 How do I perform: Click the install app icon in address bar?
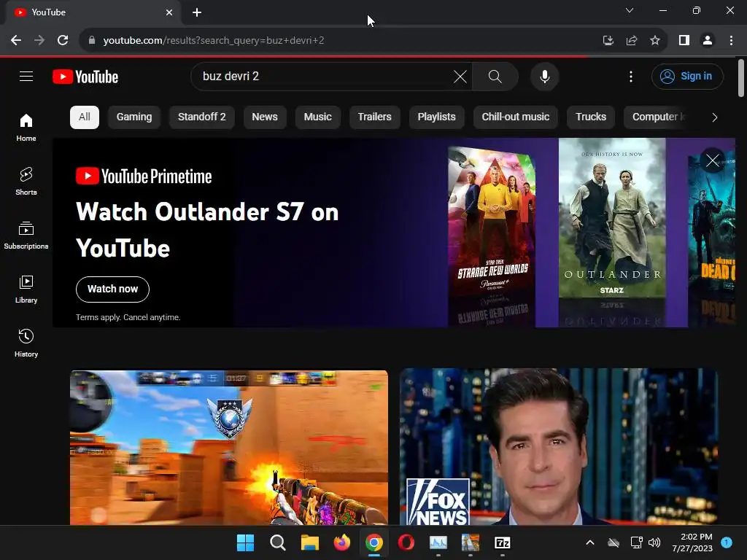[x=608, y=41]
